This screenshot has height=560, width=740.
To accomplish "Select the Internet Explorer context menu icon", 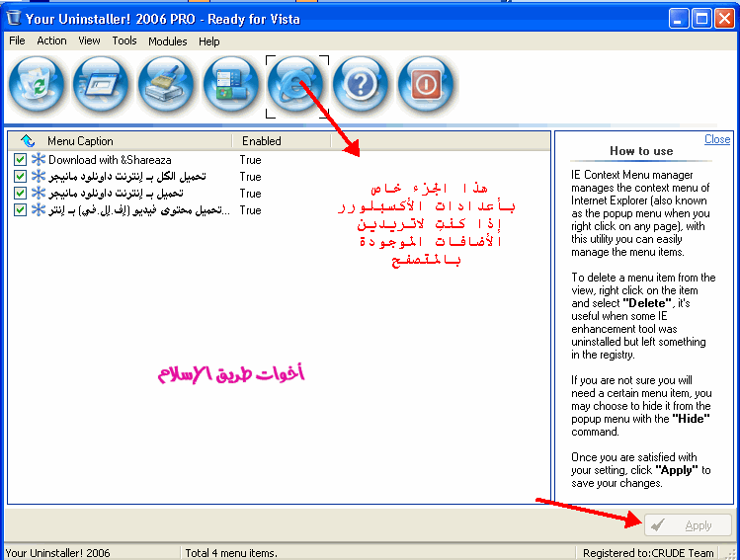I will click(x=296, y=86).
